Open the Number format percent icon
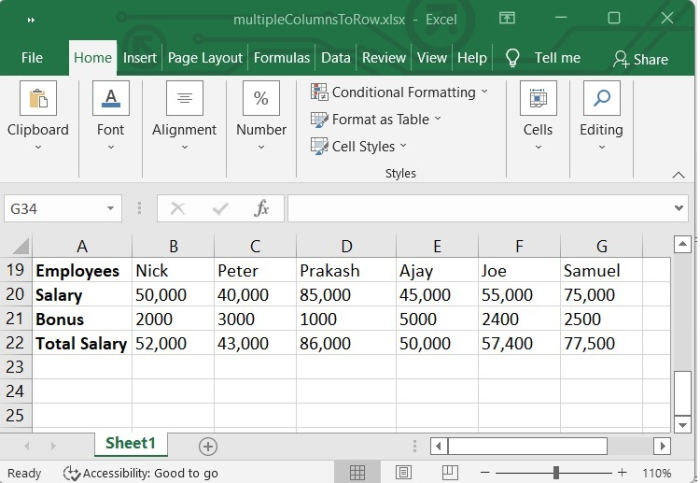The width and height of the screenshot is (700, 483). (261, 99)
